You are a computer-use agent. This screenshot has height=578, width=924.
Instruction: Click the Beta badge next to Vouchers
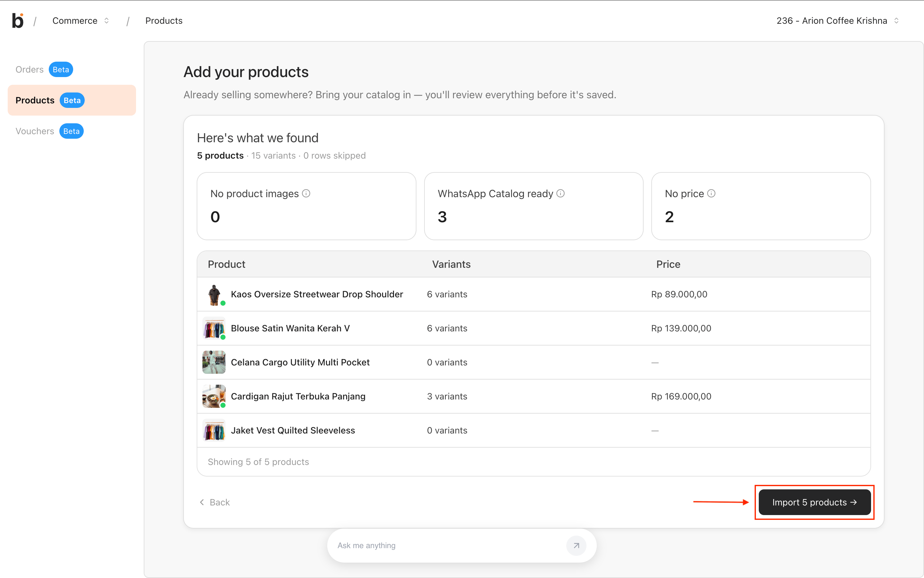pyautogui.click(x=72, y=131)
